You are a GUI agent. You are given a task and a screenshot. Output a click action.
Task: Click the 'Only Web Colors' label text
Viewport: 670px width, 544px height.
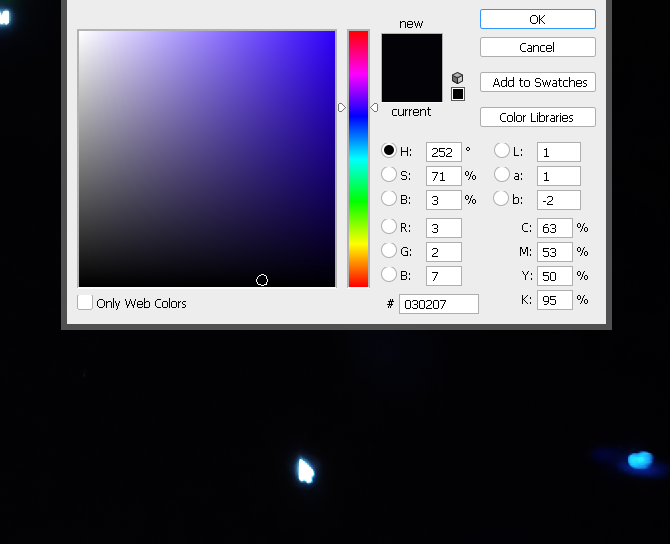[x=141, y=303]
